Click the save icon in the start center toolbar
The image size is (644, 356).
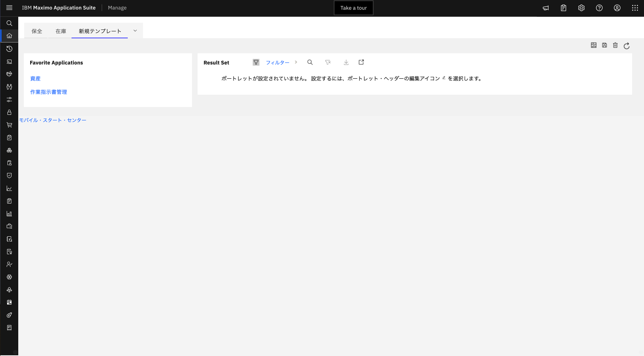605,45
